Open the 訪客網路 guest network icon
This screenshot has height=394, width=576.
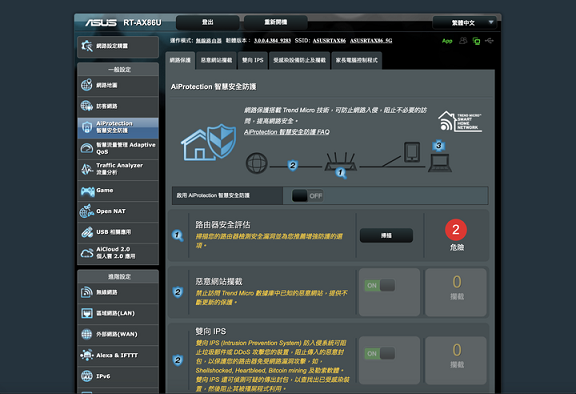pyautogui.click(x=87, y=106)
